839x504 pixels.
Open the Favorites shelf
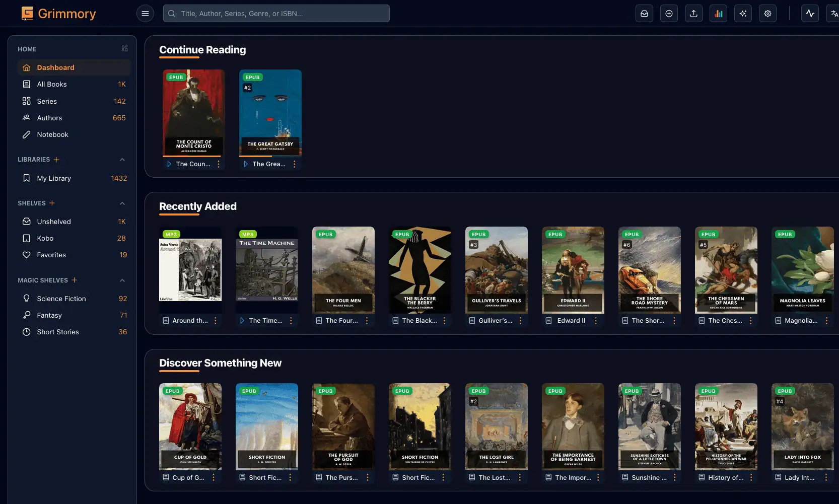pyautogui.click(x=74, y=255)
